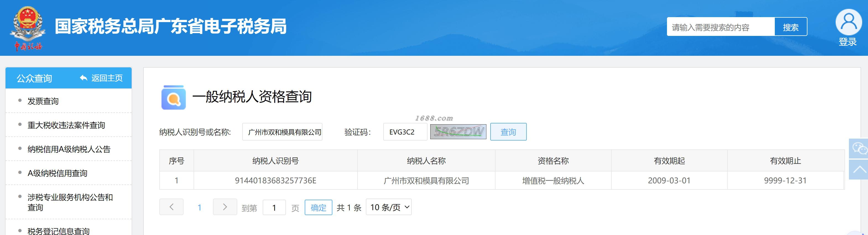The width and height of the screenshot is (868, 235).
Task: Click the WeChat floating icon
Action: pyautogui.click(x=859, y=148)
